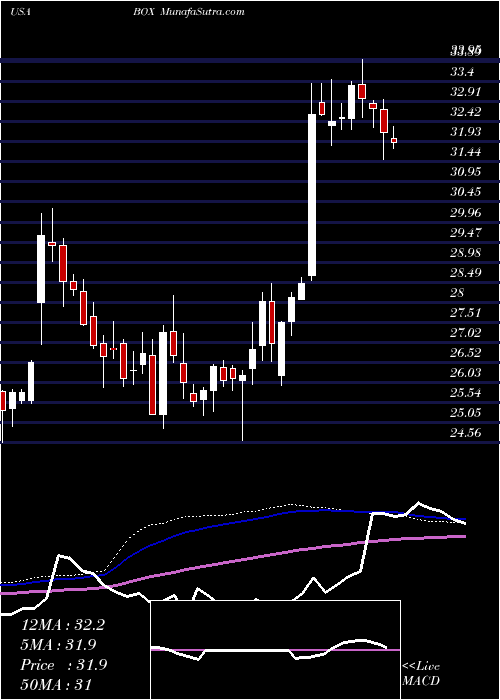The width and height of the screenshot is (500, 700).
Task: Click the 33.4 price axis label
Action: pyautogui.click(x=462, y=71)
